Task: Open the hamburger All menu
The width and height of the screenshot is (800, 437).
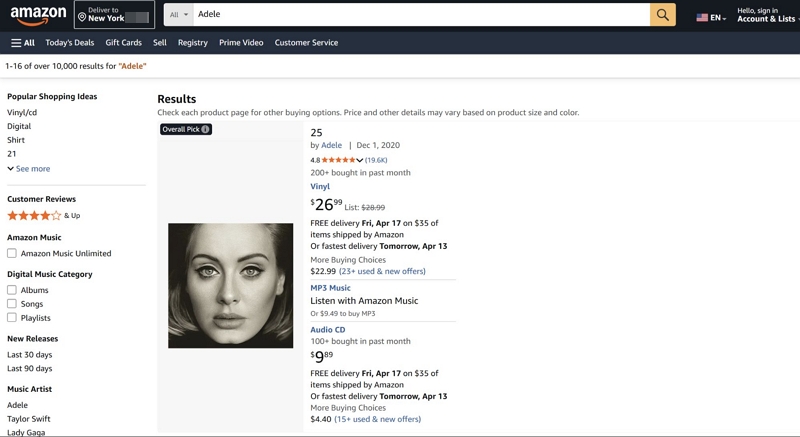Action: (23, 43)
